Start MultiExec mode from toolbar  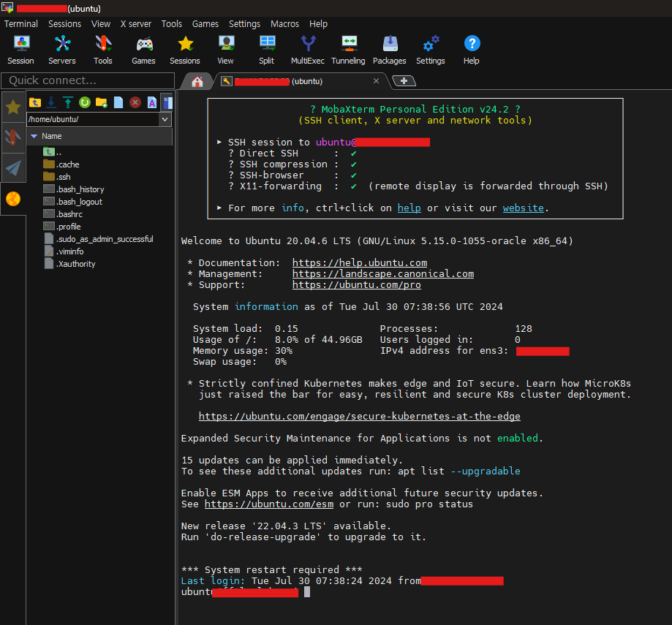pos(307,50)
